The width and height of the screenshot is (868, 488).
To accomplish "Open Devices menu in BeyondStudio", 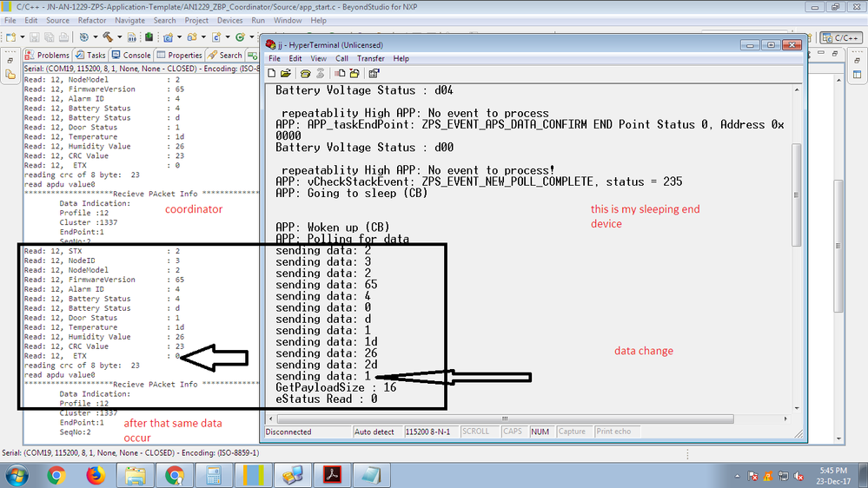I will tap(229, 21).
